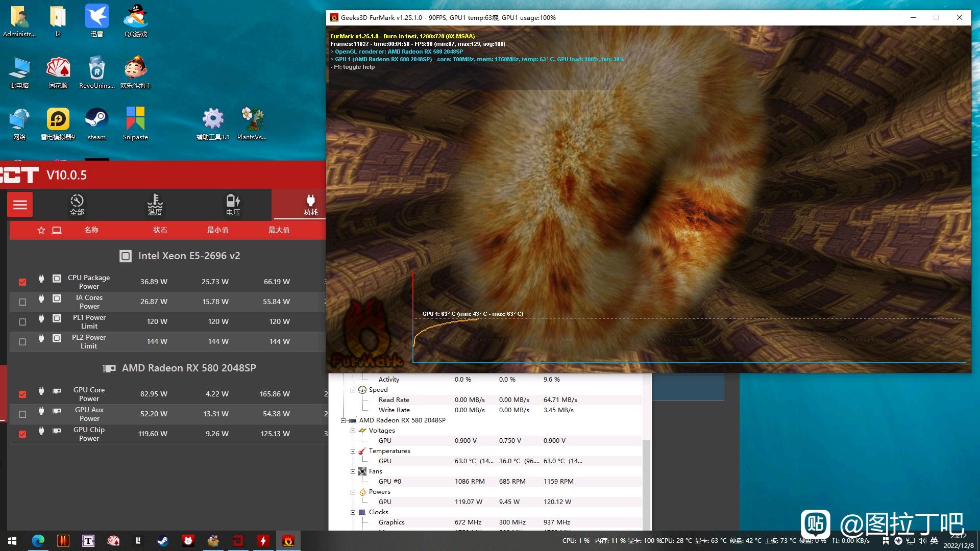Open 此电脑 on the desktop
This screenshot has width=980, height=551.
pyautogui.click(x=19, y=73)
